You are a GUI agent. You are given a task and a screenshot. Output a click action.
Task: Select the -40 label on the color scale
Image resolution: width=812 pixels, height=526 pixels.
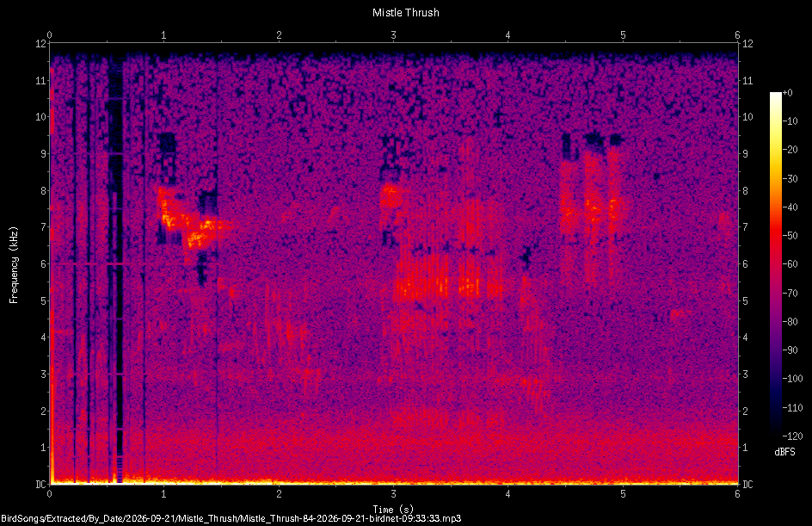(x=790, y=207)
